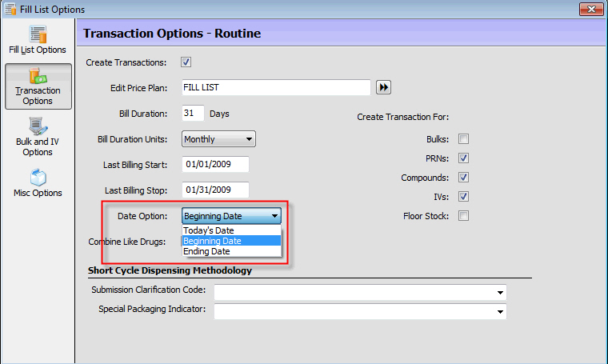Disable the PRNs checkbox
Viewport: 608px width, 364px height.
click(463, 158)
